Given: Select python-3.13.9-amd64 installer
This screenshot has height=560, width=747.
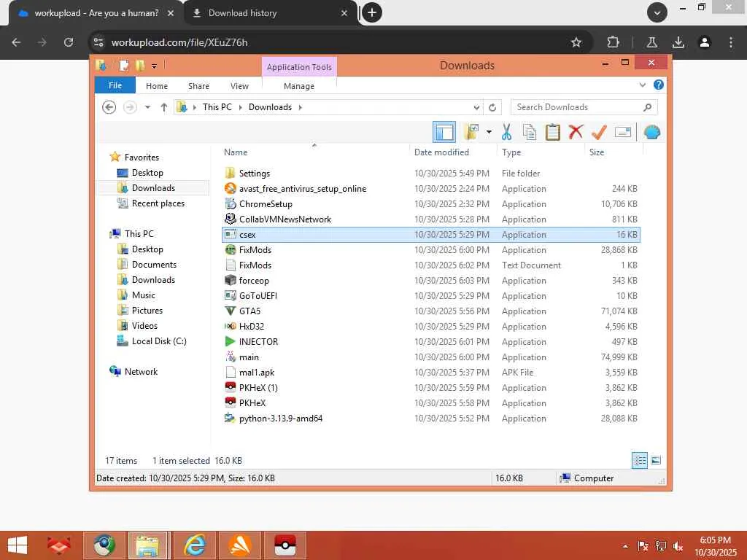Looking at the screenshot, I should 430,418.
